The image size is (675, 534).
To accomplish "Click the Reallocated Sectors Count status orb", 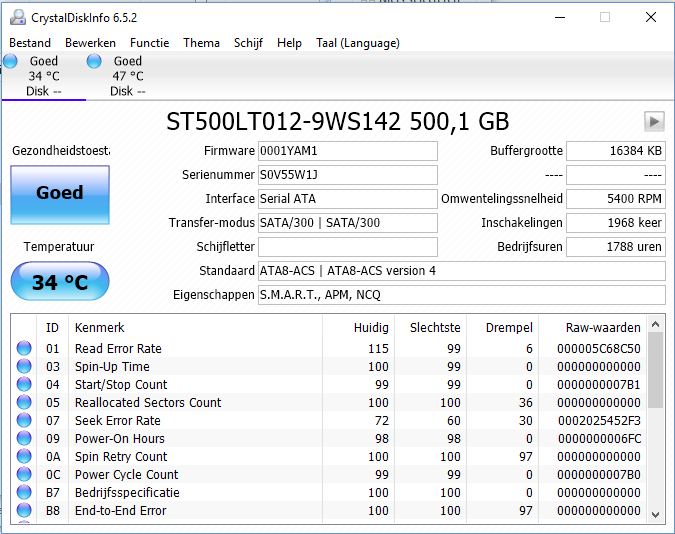I will [x=24, y=403].
